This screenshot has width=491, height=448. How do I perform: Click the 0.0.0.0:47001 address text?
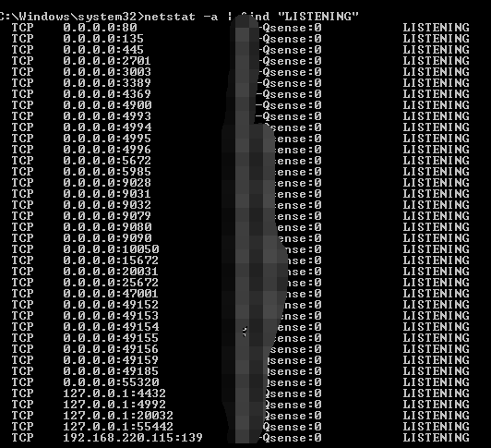coord(111,294)
